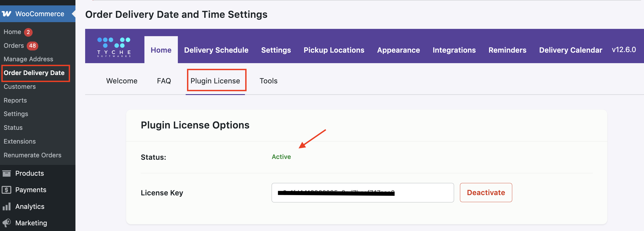
Task: Open the Tools sub-tab
Action: [x=269, y=81]
